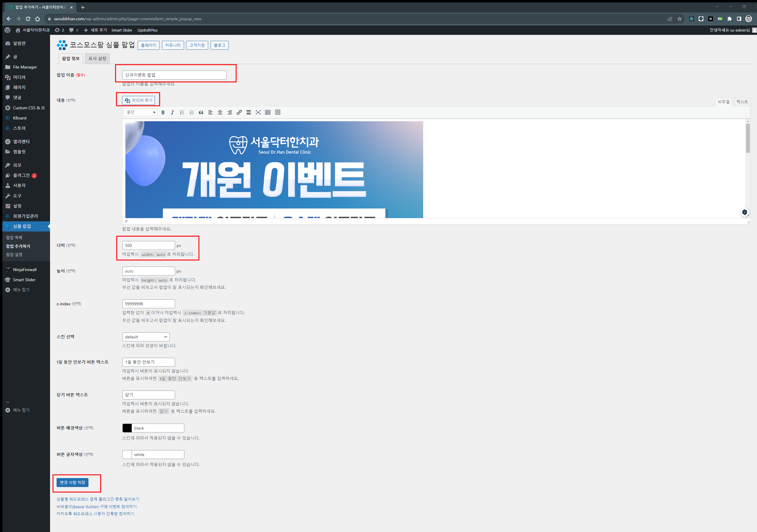
Task: Click the insert link icon
Action: [239, 113]
